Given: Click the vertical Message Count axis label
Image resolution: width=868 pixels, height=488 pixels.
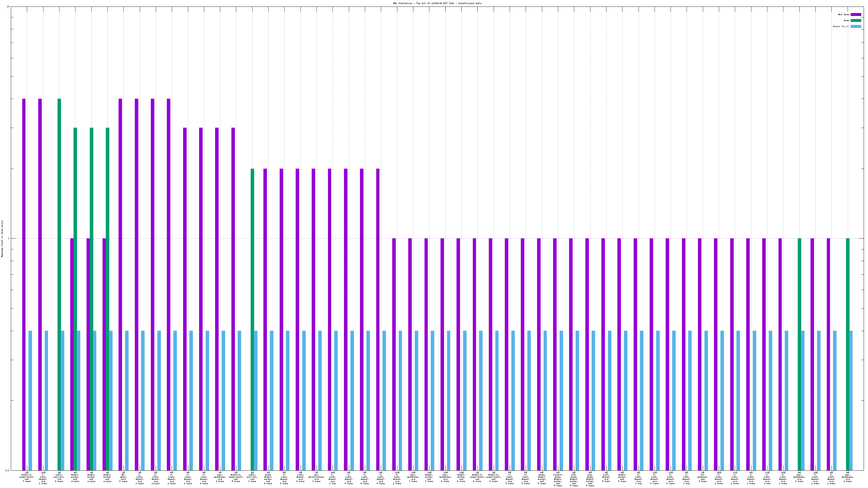Looking at the screenshot, I should tap(2, 239).
